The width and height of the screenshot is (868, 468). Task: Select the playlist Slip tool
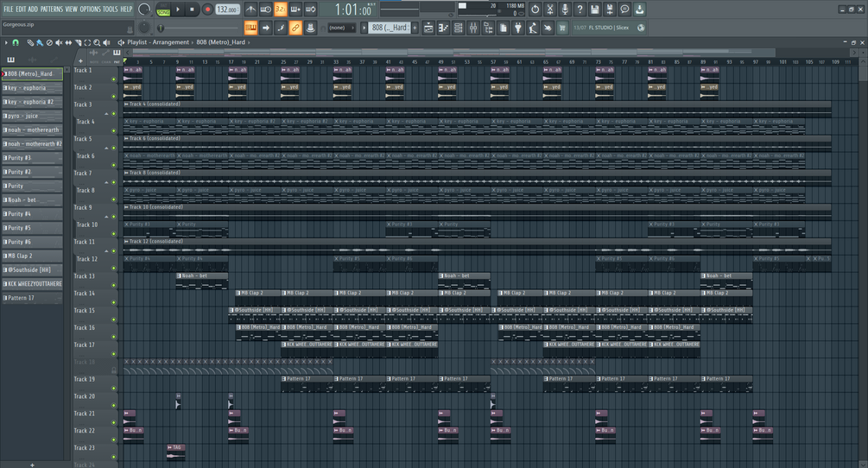pos(68,42)
